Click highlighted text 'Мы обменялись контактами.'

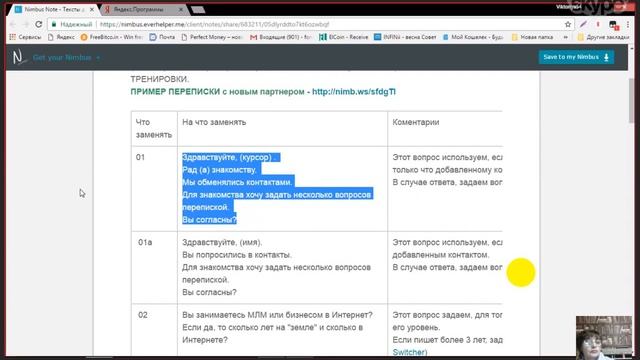click(237, 182)
